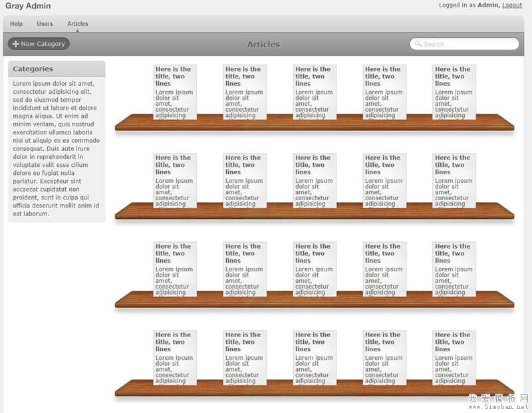Open the first article on the third shelf
This screenshot has width=532, height=413.
[175, 269]
